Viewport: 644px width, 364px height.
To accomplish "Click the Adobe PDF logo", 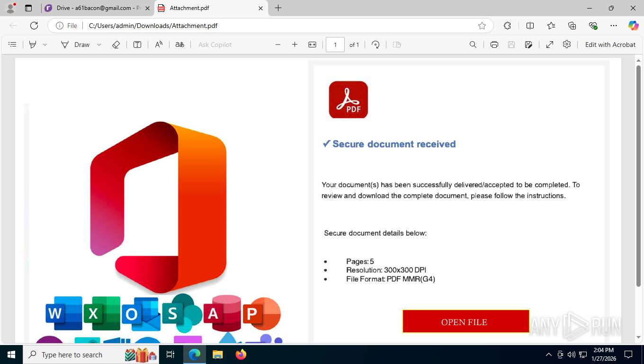I will click(349, 100).
